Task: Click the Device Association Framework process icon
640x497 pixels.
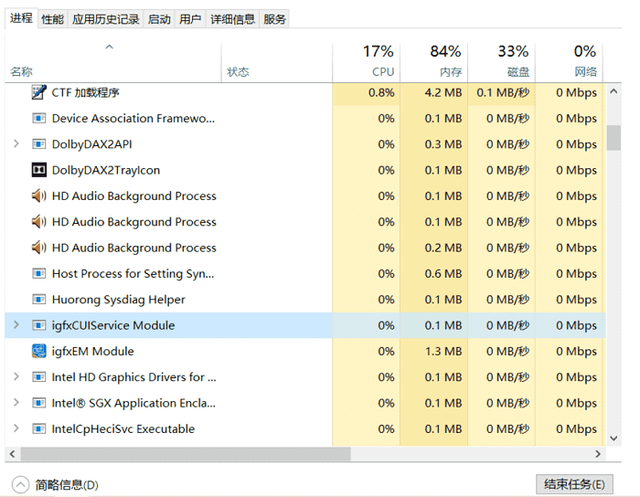Action: point(39,118)
